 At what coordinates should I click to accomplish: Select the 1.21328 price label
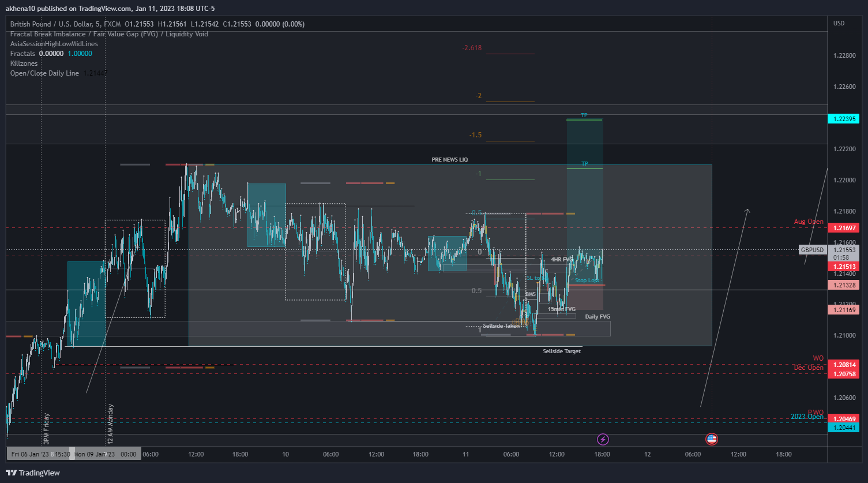[x=843, y=285]
